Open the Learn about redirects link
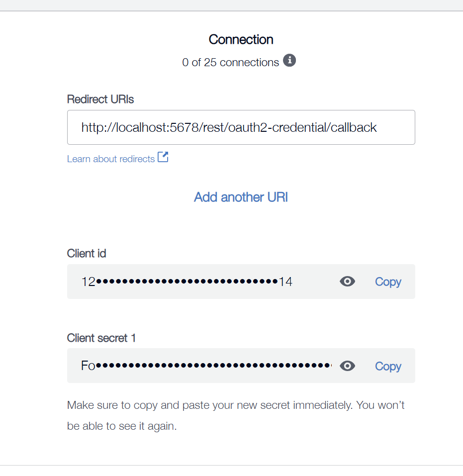463x476 pixels. click(111, 159)
